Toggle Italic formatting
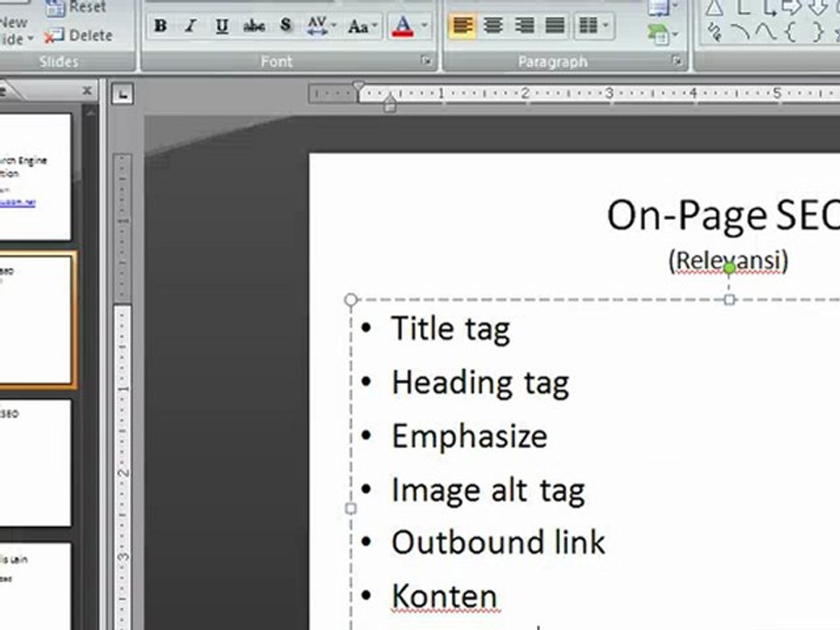 point(190,25)
